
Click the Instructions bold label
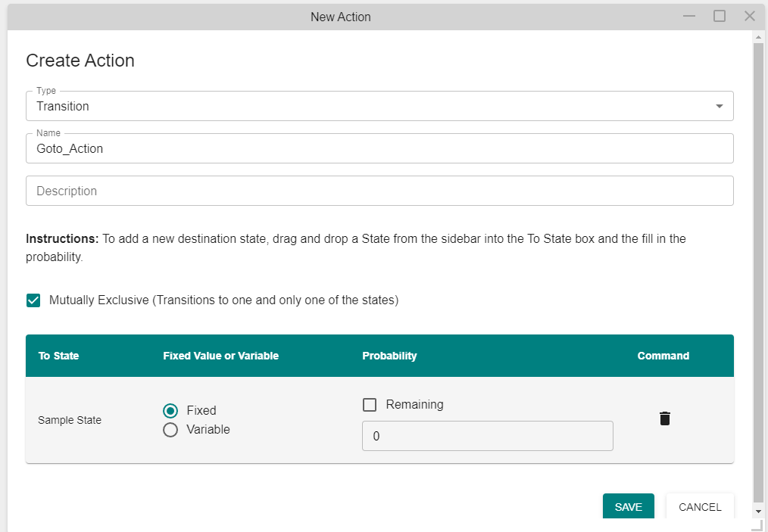pos(62,239)
